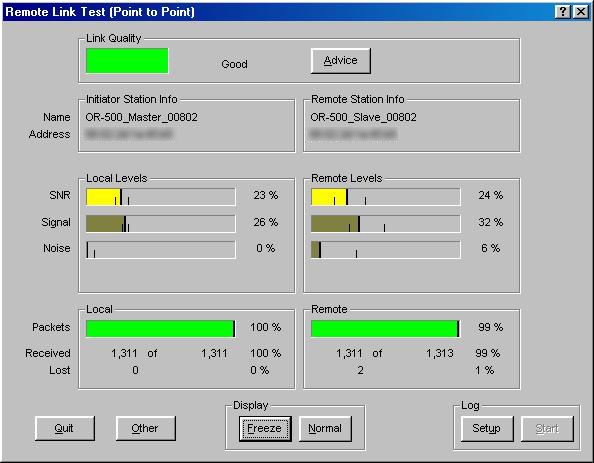This screenshot has height=463, width=594.
Task: Click the title bar help question-mark icon
Action: [563, 12]
